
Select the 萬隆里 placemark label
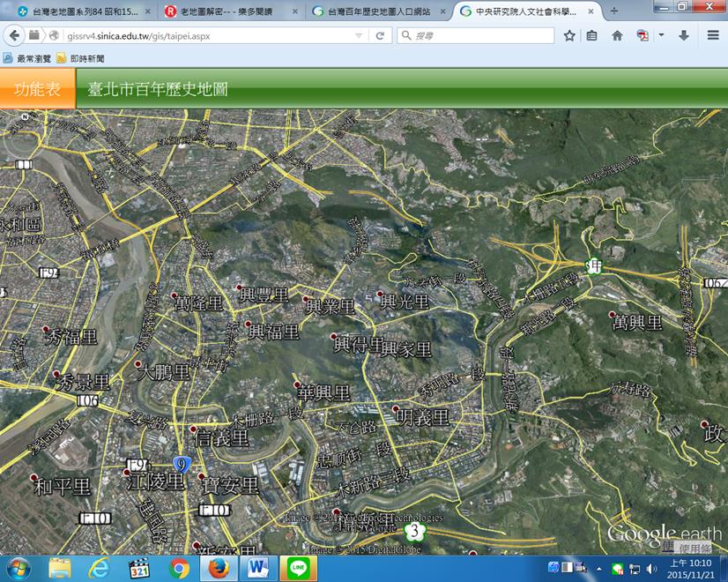coord(198,303)
